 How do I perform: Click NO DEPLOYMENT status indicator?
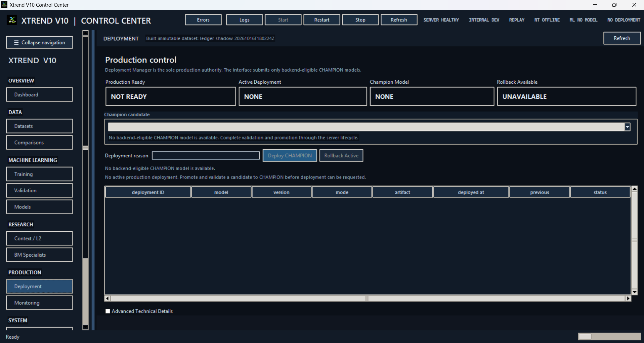624,20
